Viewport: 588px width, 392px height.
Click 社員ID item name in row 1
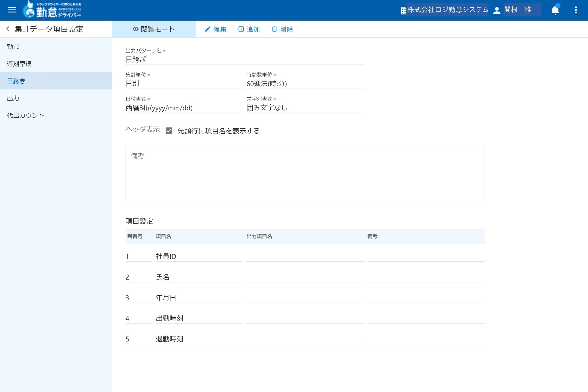tap(199, 257)
